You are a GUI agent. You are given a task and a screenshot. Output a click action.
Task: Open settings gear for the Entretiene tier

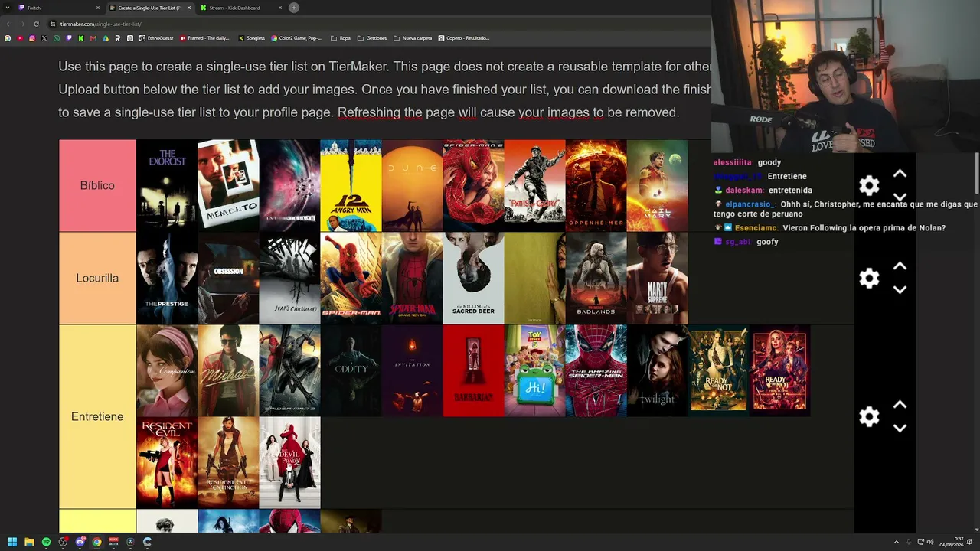click(x=869, y=416)
